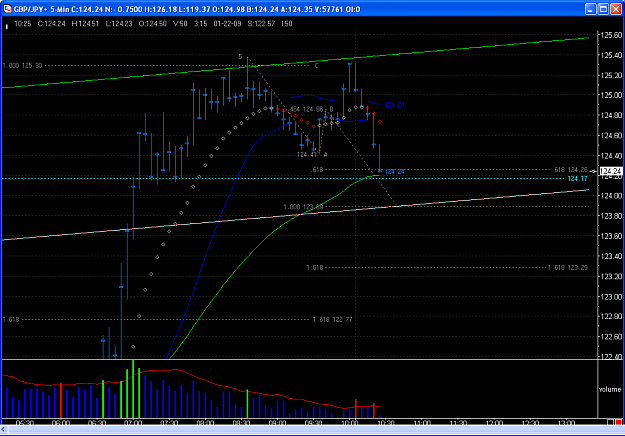Click the 123.60 level on price axis

pos(611,236)
